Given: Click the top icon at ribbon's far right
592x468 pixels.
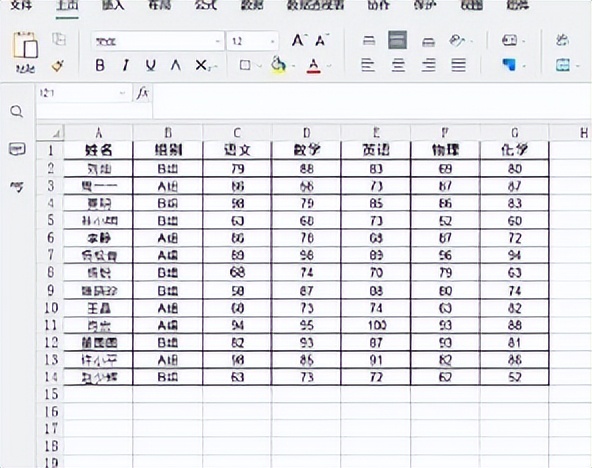Looking at the screenshot, I should click(563, 40).
